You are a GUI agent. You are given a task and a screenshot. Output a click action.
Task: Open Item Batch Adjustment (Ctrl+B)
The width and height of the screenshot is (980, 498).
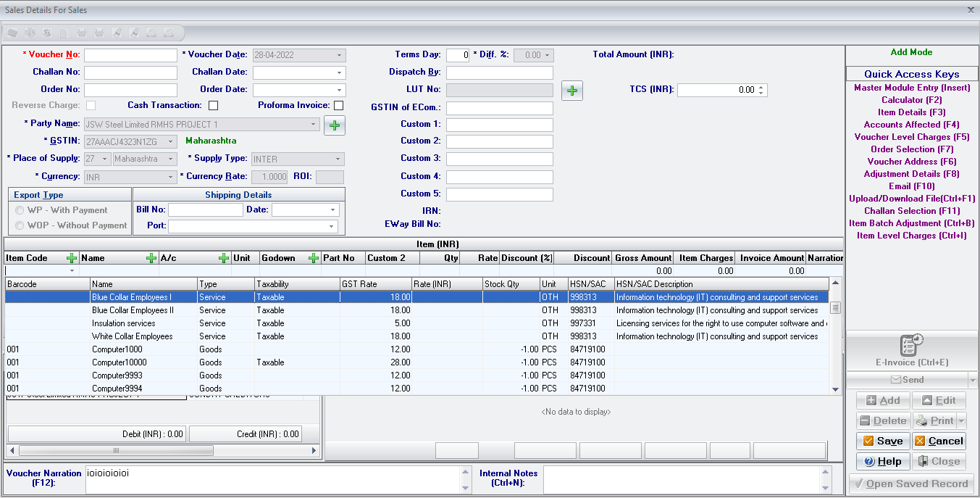click(912, 223)
